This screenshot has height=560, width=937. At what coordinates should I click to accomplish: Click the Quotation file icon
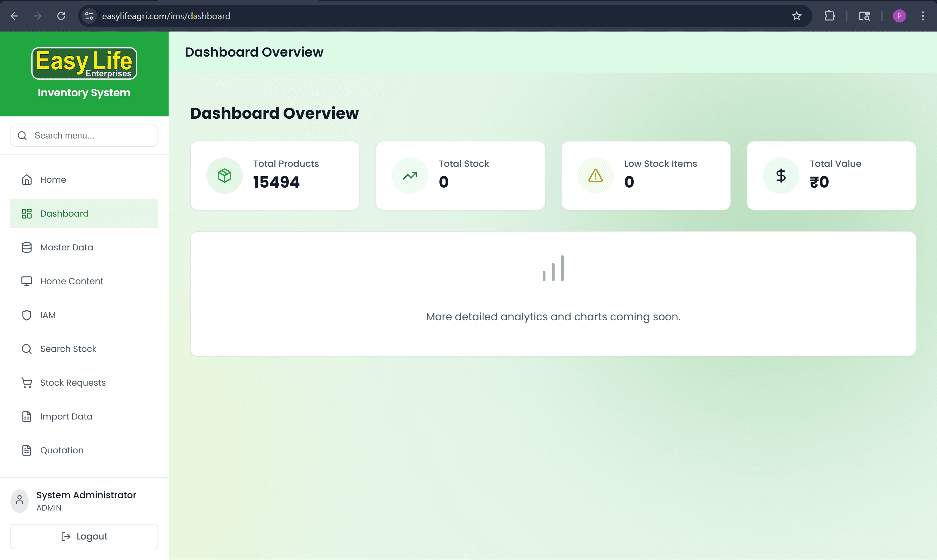tap(26, 450)
